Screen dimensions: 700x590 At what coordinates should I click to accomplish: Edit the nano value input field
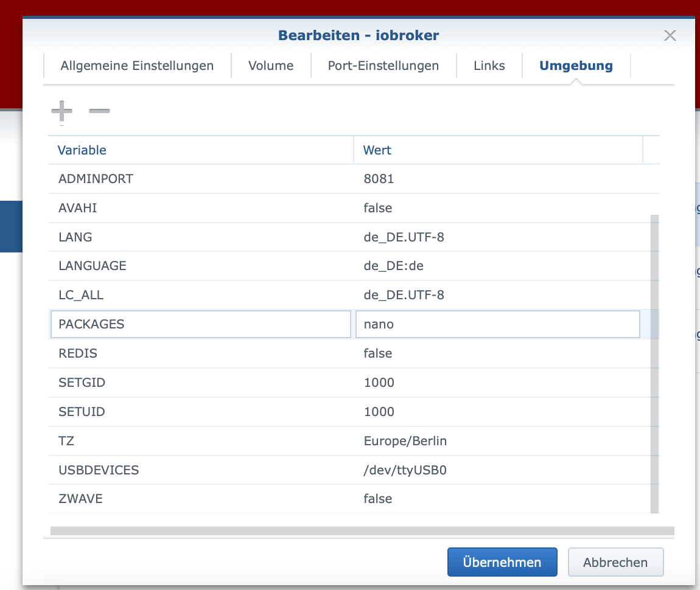(498, 324)
